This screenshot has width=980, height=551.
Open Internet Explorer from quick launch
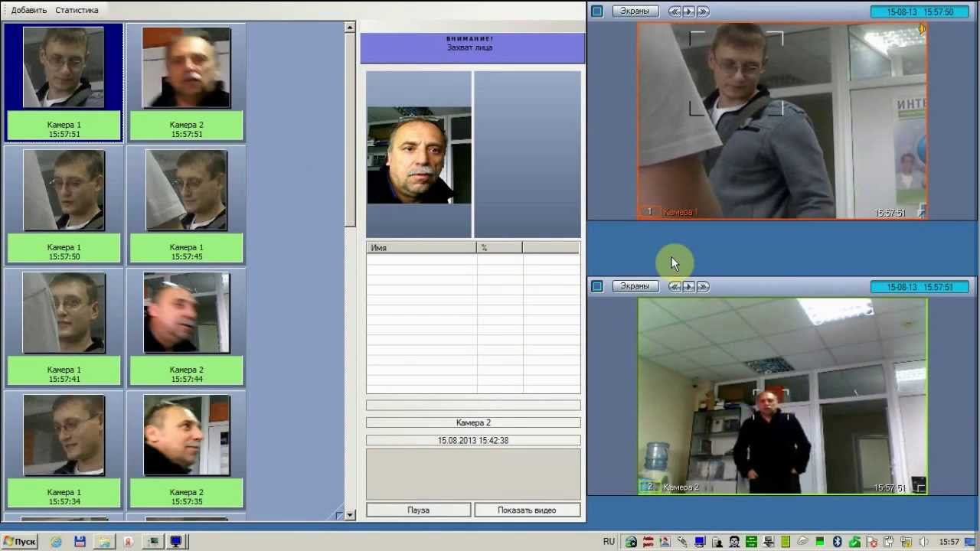56,542
